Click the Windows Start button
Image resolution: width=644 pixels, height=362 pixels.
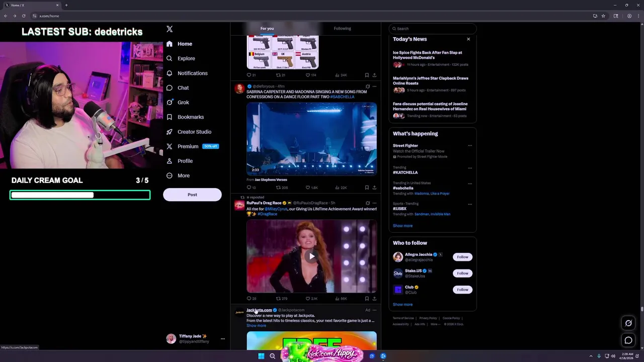(x=261, y=356)
